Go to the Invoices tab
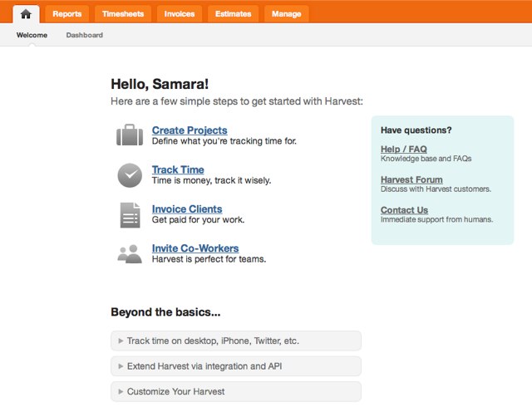Screen dimensions: 532x417 pyautogui.click(x=180, y=14)
